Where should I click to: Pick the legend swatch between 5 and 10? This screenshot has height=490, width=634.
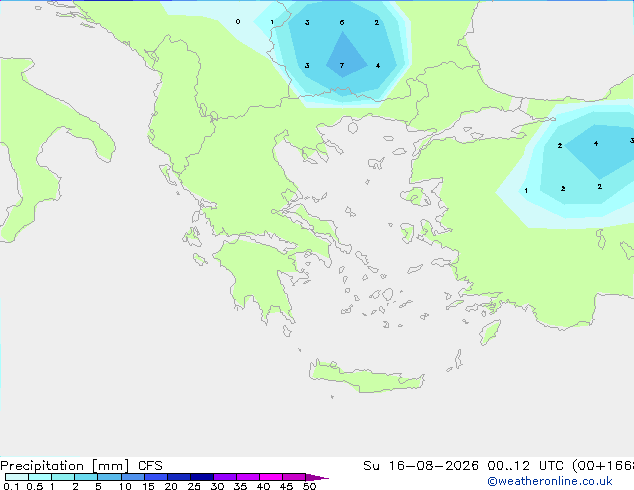(x=109, y=477)
